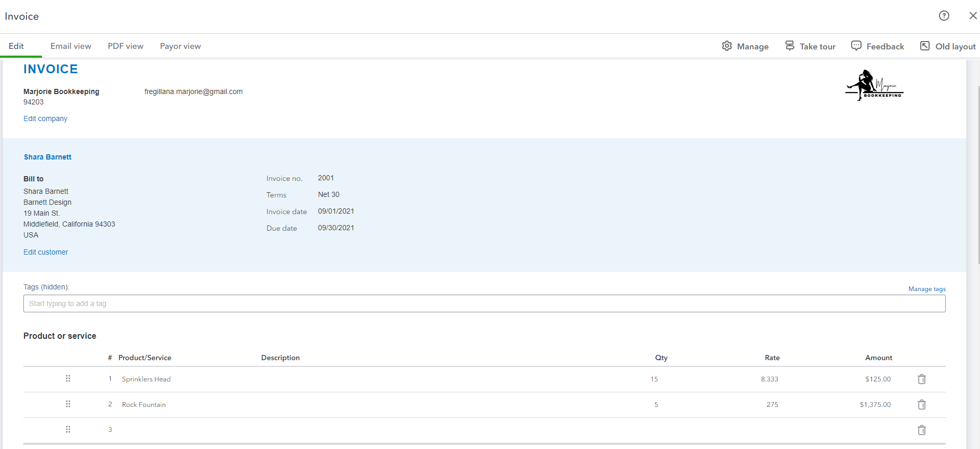This screenshot has height=449, width=980.
Task: Click the Qty column header
Action: click(661, 358)
